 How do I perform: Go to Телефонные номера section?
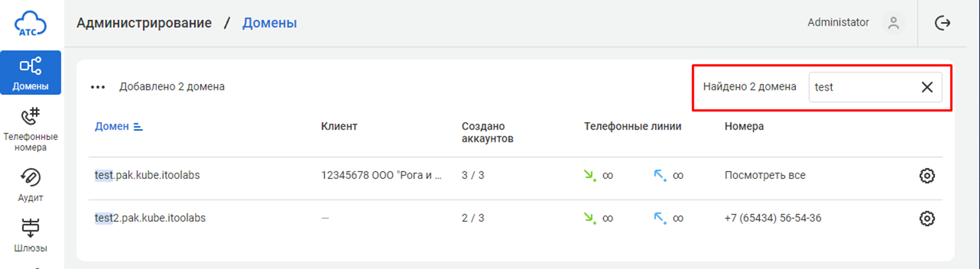(x=30, y=130)
